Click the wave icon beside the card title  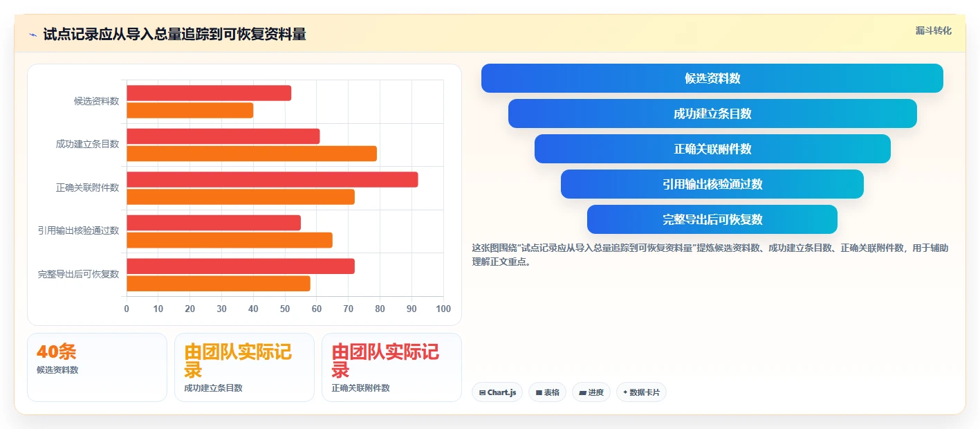33,35
